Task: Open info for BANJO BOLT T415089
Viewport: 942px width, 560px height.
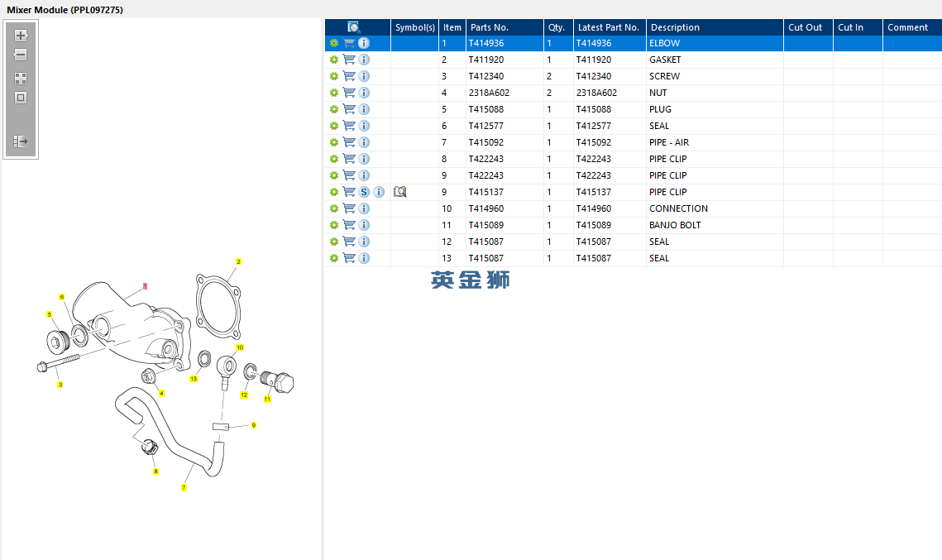Action: click(364, 225)
